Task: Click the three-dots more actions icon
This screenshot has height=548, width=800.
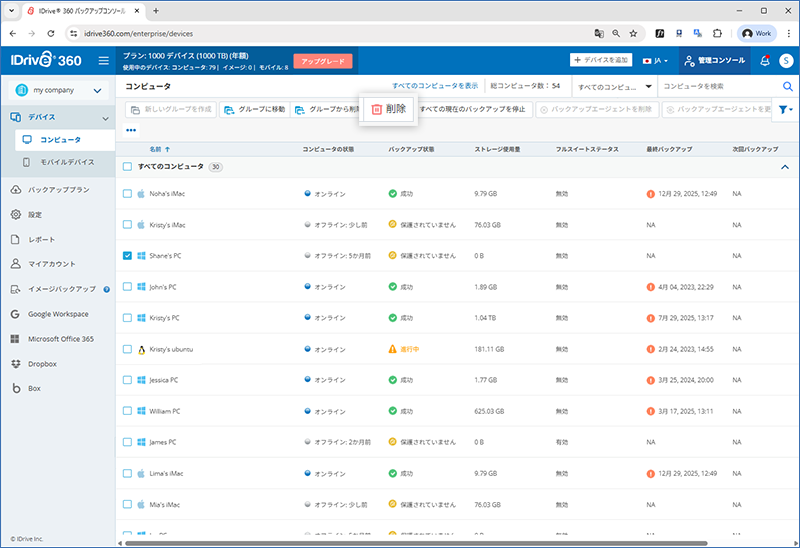Action: 131,130
